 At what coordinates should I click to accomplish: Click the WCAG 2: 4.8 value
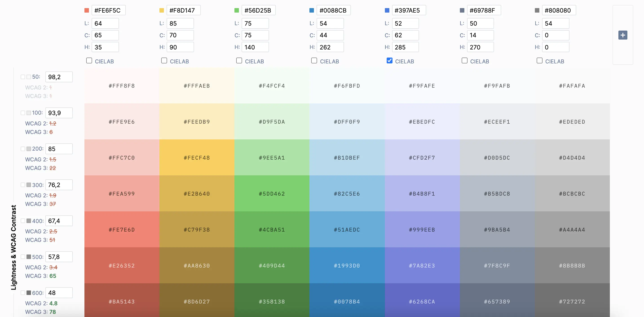[x=53, y=303]
